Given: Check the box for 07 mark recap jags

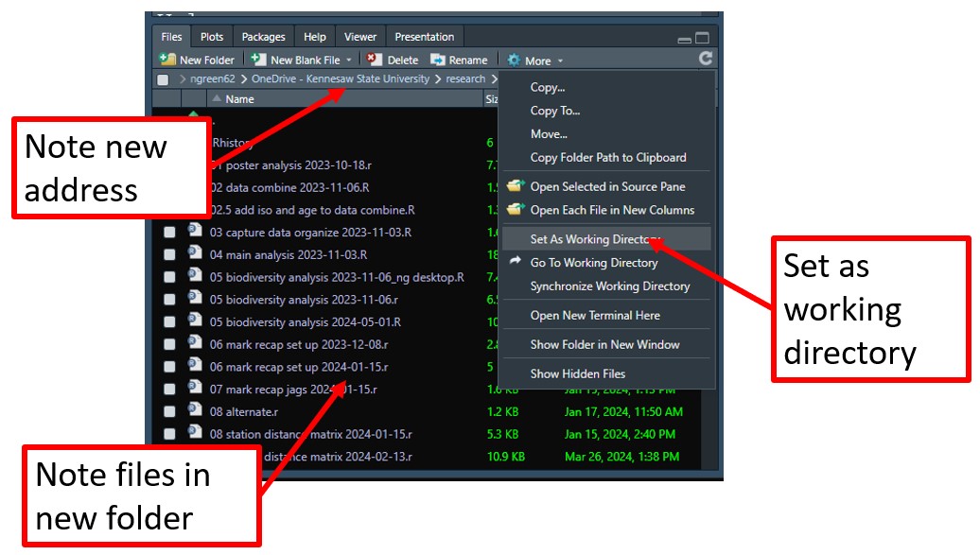Looking at the screenshot, I should coord(169,390).
